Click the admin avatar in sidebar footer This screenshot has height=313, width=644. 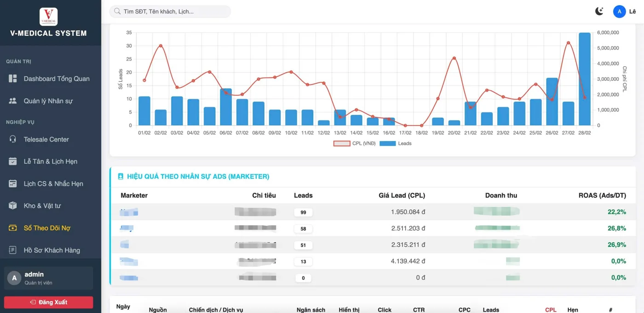tap(14, 278)
